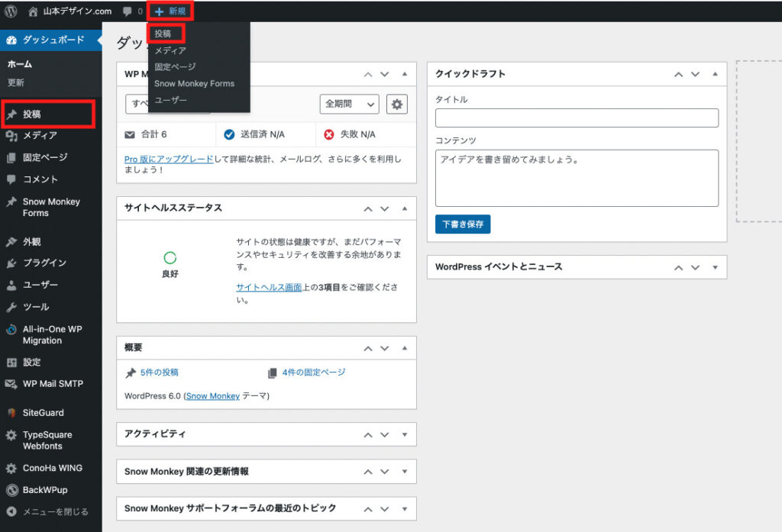
Task: Choose 固定ページ from the 新規 dropdown
Action: pyautogui.click(x=175, y=67)
